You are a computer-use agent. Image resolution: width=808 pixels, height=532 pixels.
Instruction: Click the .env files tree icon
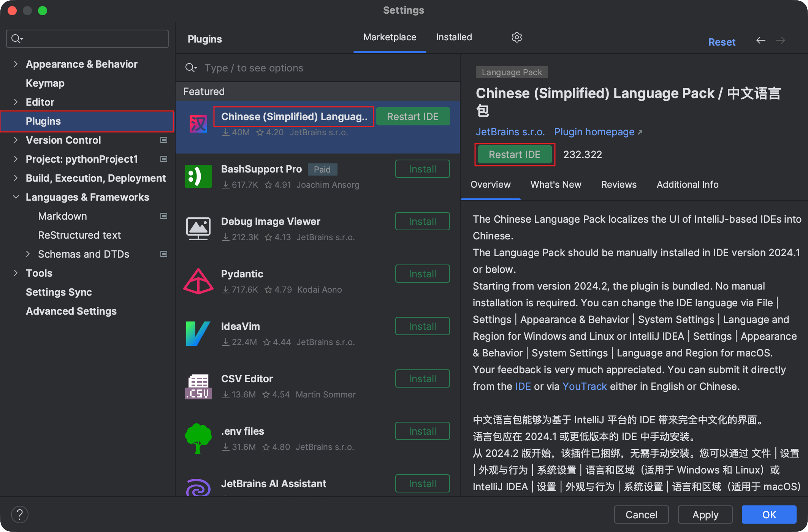(198, 439)
